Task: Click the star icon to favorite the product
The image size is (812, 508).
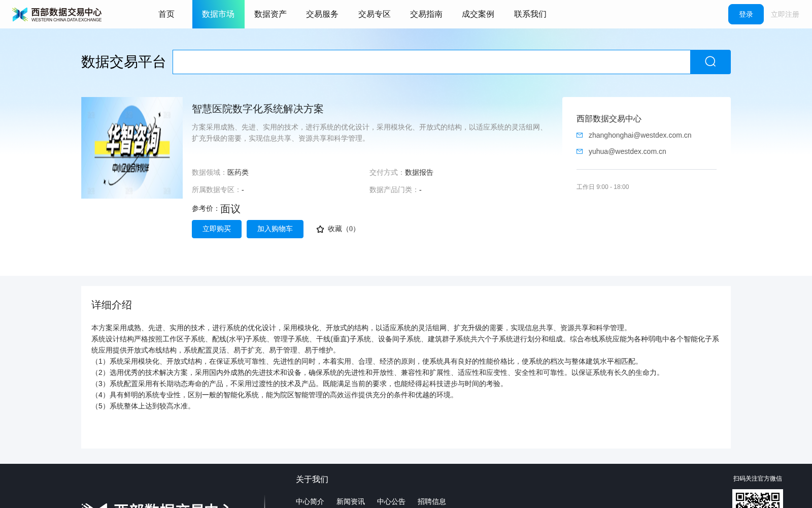Action: tap(320, 229)
